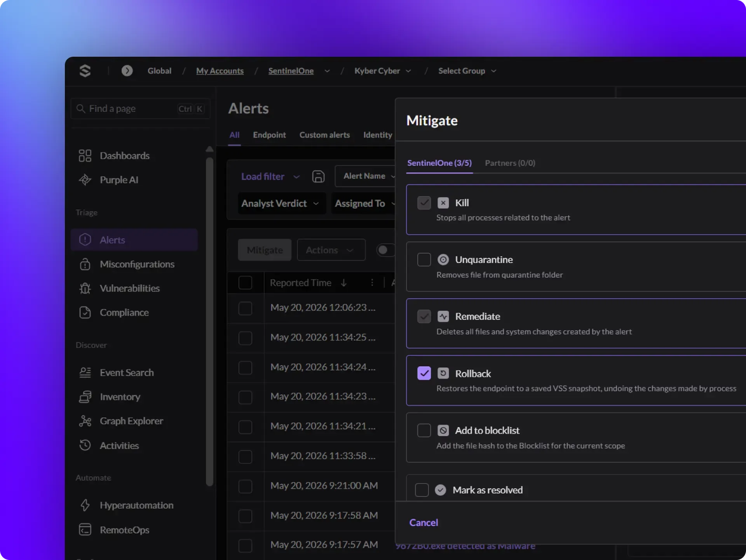Click the Reported Time sort arrow
This screenshot has width=746, height=560.
pos(343,283)
